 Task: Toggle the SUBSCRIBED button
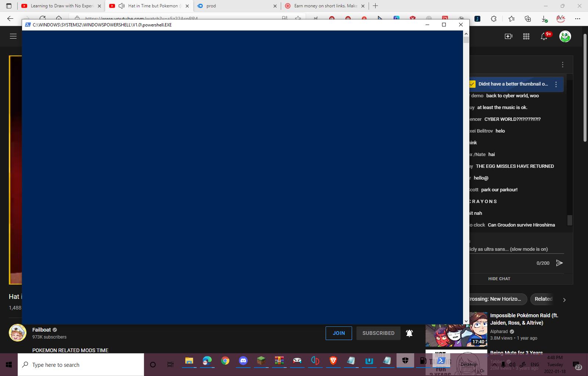(378, 333)
